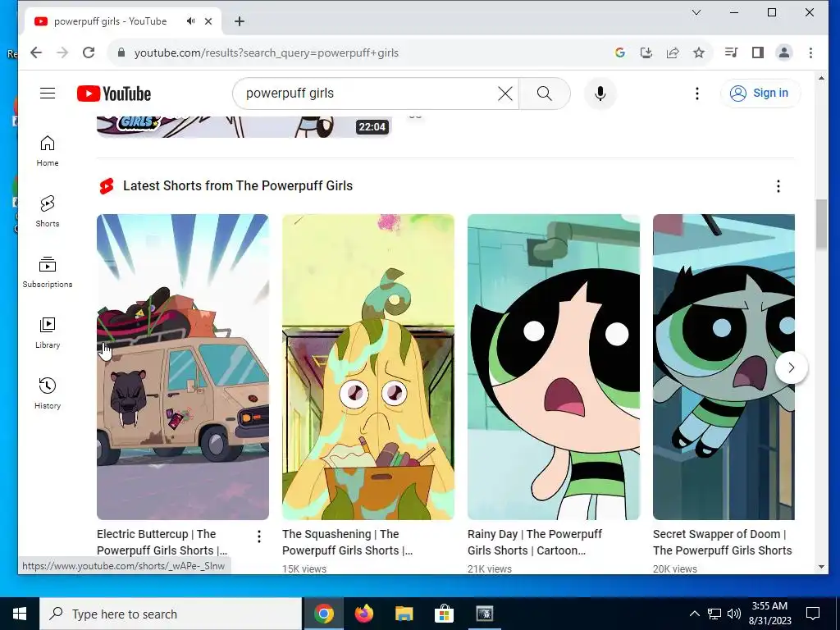
Task: Open Microsoft Store from the taskbar
Action: [444, 614]
